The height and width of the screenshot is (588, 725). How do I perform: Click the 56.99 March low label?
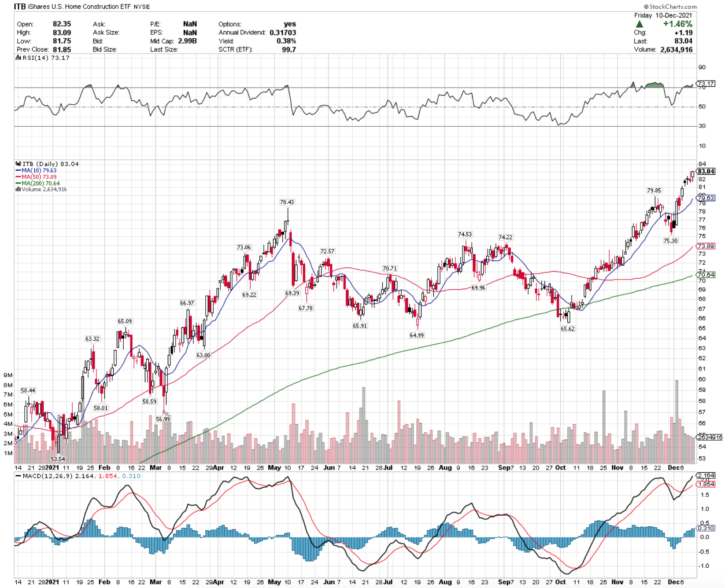pos(163,419)
